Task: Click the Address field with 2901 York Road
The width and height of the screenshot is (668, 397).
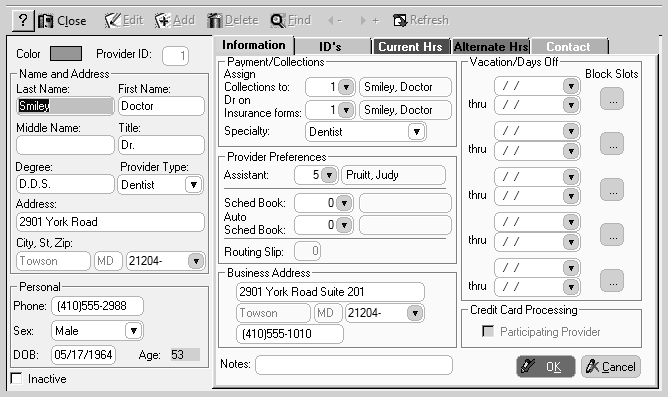Action: click(x=110, y=222)
